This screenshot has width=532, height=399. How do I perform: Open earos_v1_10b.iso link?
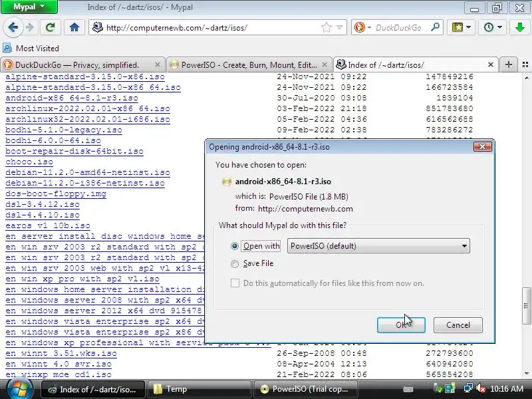pyautogui.click(x=48, y=225)
